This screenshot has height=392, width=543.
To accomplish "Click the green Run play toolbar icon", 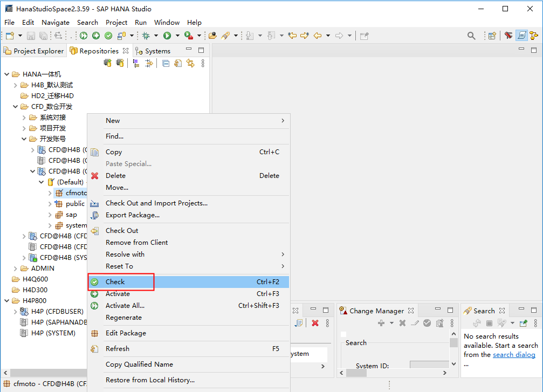I will 167,36.
